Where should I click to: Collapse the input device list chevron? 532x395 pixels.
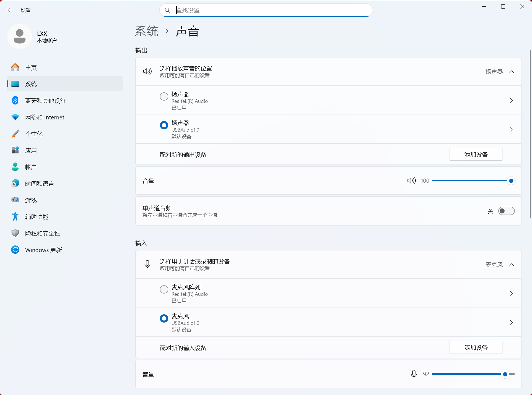(x=512, y=265)
